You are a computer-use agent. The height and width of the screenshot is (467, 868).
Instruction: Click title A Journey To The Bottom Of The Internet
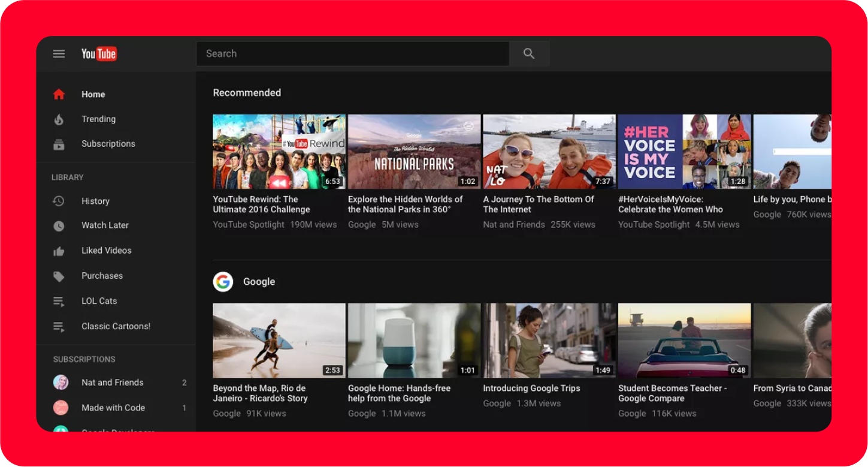click(x=539, y=204)
